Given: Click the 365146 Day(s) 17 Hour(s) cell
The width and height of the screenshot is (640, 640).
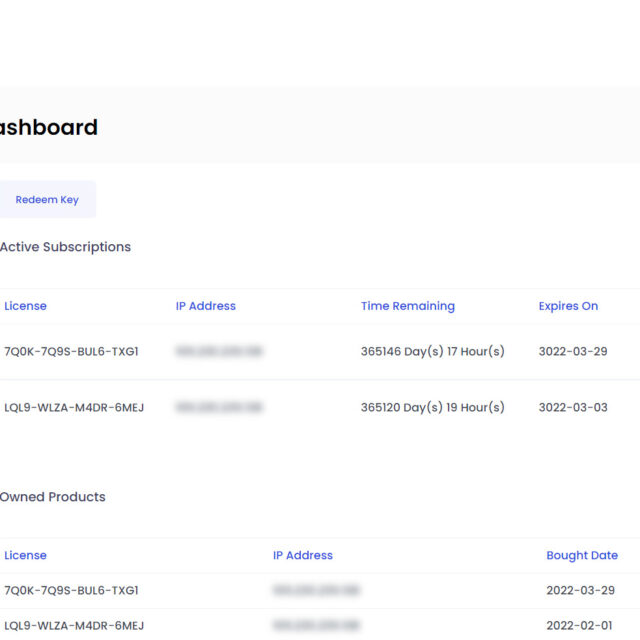Looking at the screenshot, I should click(x=433, y=352).
